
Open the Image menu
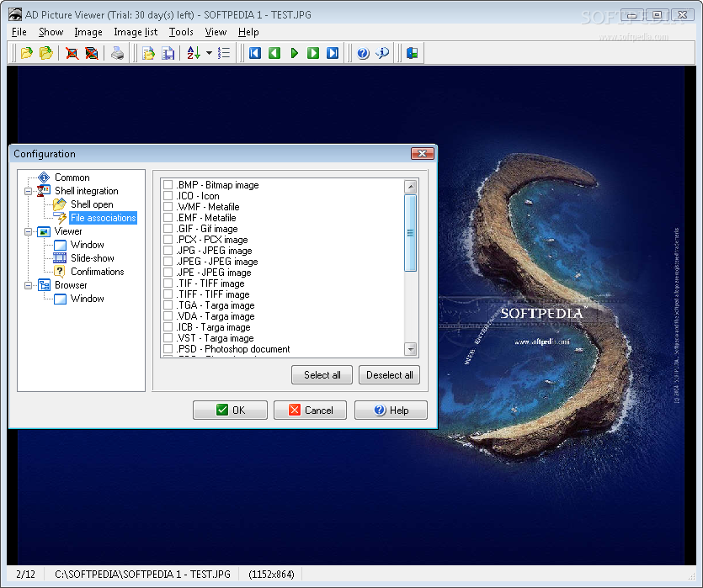[88, 32]
